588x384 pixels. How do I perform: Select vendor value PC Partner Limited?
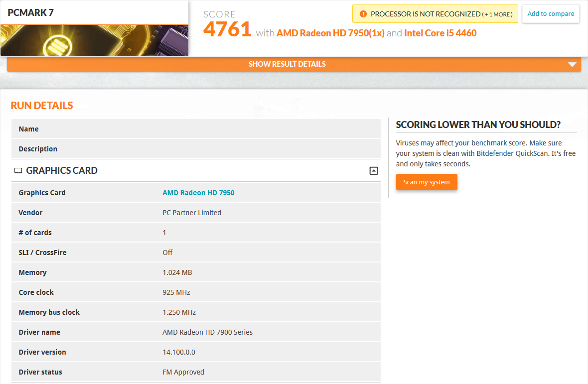tap(192, 212)
